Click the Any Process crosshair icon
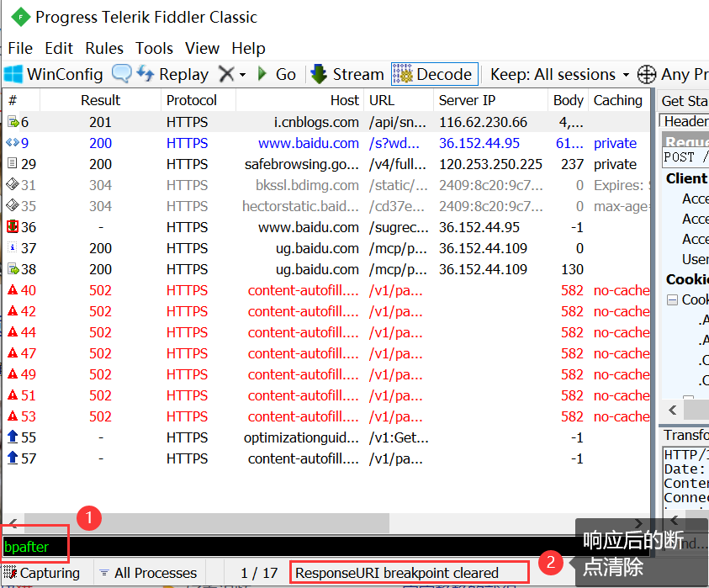The image size is (709, 588). (x=647, y=74)
